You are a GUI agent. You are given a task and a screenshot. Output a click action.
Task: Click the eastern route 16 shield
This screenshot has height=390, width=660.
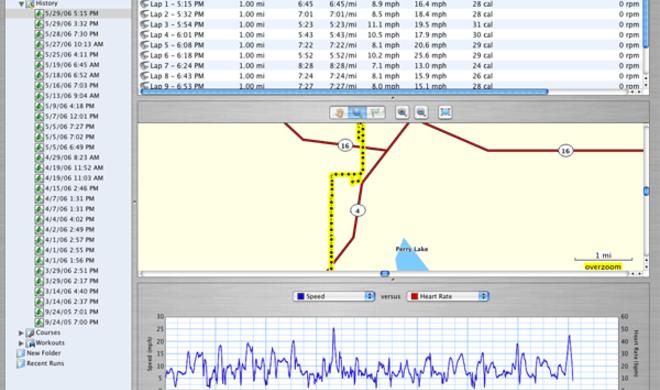coord(565,150)
